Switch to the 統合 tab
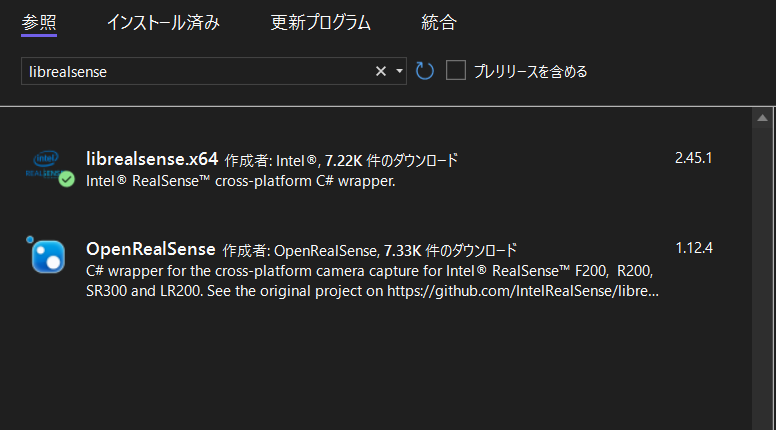The width and height of the screenshot is (776, 430). click(x=438, y=23)
